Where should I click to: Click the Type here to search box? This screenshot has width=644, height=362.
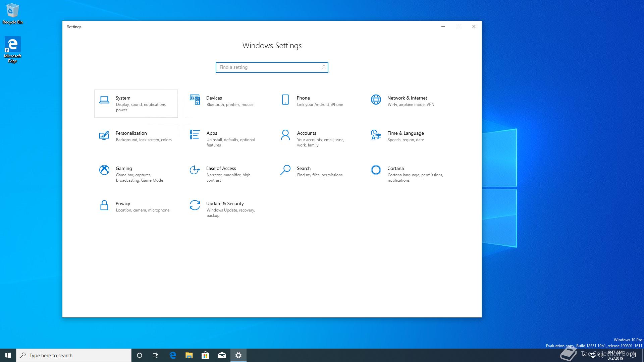tap(74, 355)
